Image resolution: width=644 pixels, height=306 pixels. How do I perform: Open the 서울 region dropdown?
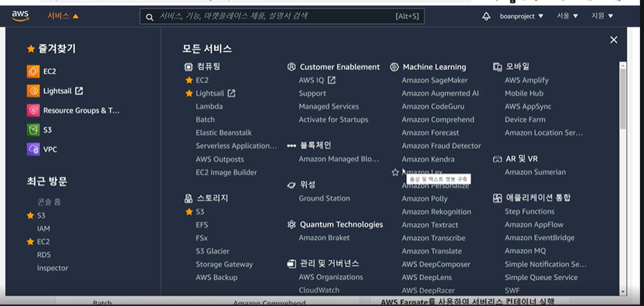click(567, 16)
